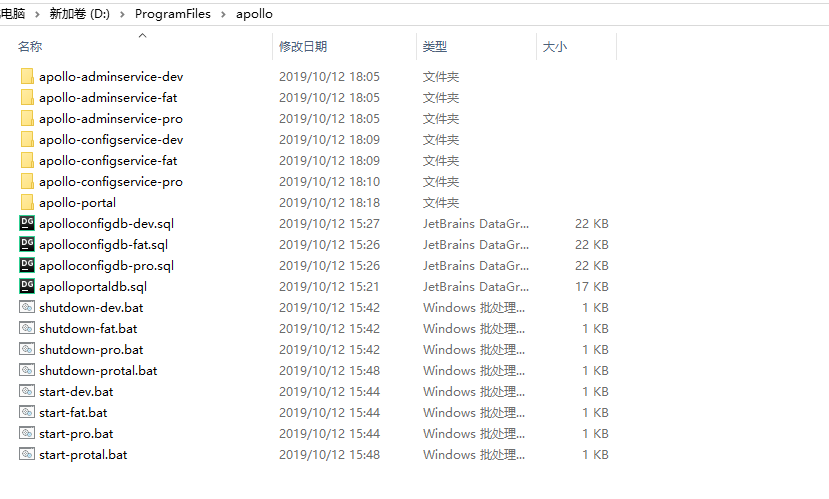The width and height of the screenshot is (829, 499).
Task: Select file name start-protal.bat
Action: [83, 455]
